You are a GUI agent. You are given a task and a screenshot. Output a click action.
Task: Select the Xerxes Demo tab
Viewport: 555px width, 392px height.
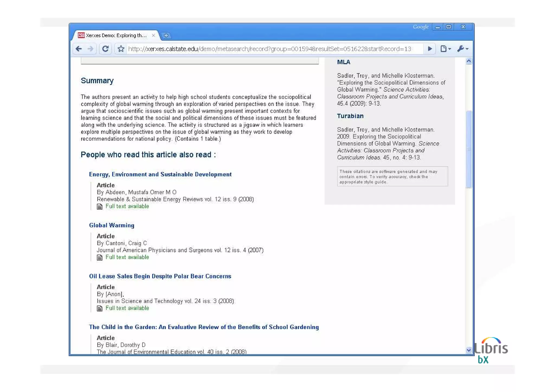pyautogui.click(x=116, y=35)
